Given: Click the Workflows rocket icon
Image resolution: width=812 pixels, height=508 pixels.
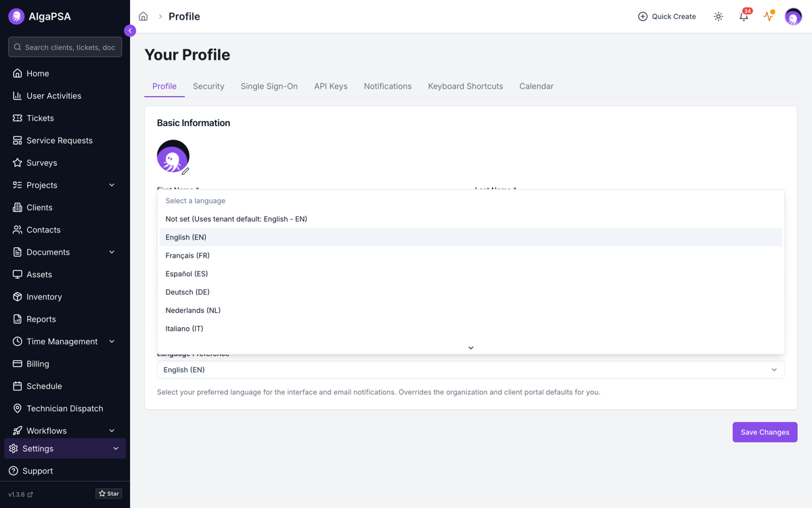Looking at the screenshot, I should point(18,431).
